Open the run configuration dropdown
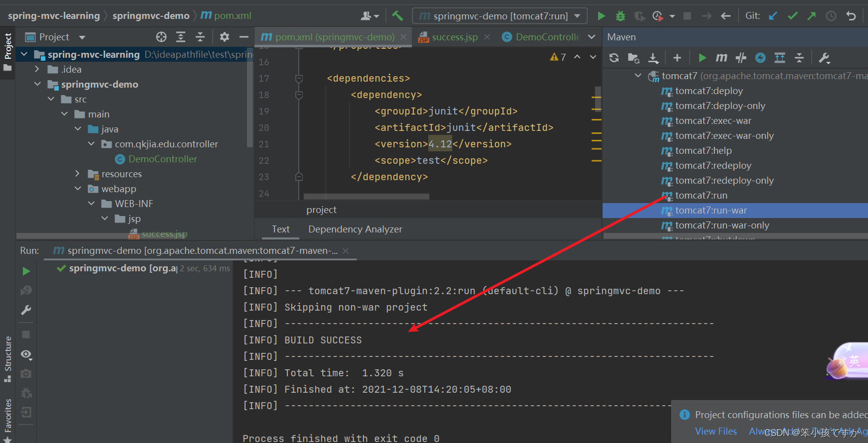Viewport: 868px width, 443px height. [499, 16]
